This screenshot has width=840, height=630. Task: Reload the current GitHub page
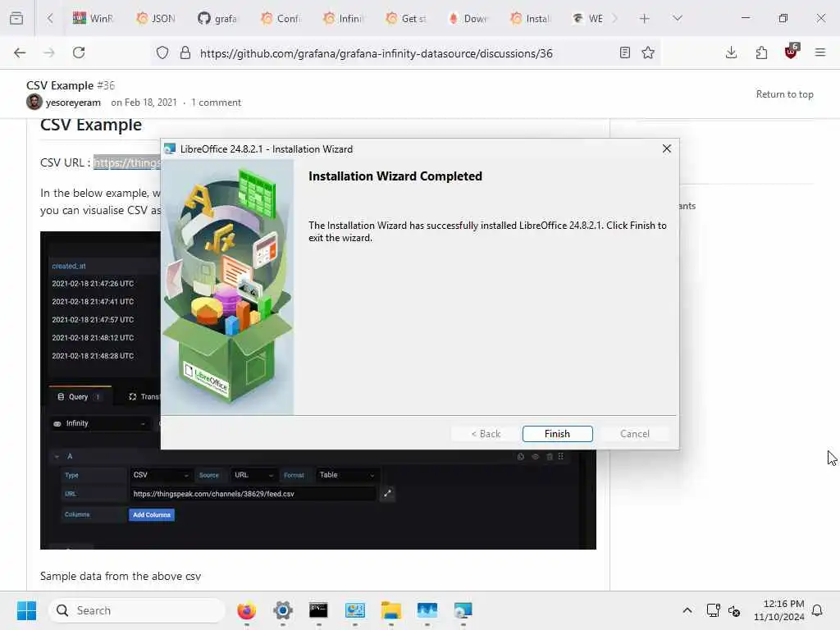pos(79,52)
